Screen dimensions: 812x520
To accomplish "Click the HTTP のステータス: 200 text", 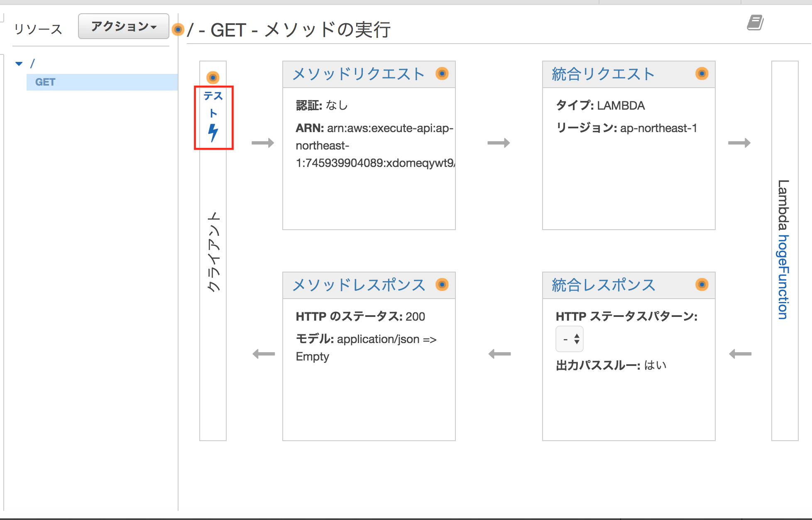I will point(360,316).
